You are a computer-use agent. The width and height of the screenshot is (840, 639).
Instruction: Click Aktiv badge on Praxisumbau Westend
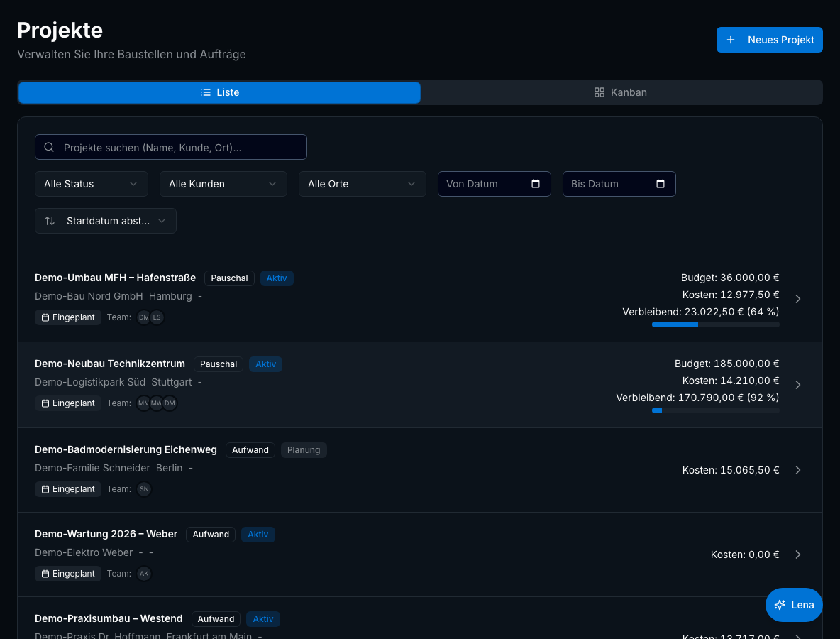263,619
